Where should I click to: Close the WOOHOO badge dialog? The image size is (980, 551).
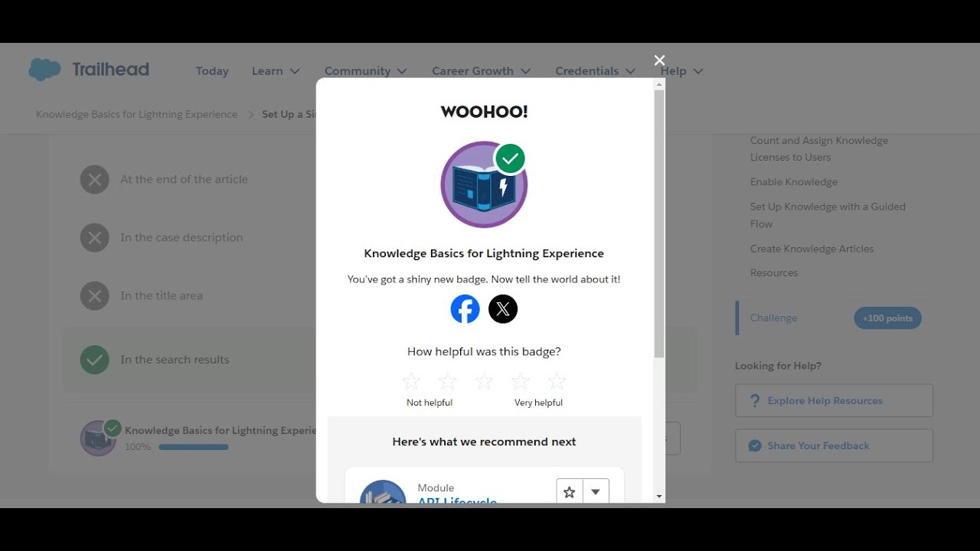click(659, 60)
